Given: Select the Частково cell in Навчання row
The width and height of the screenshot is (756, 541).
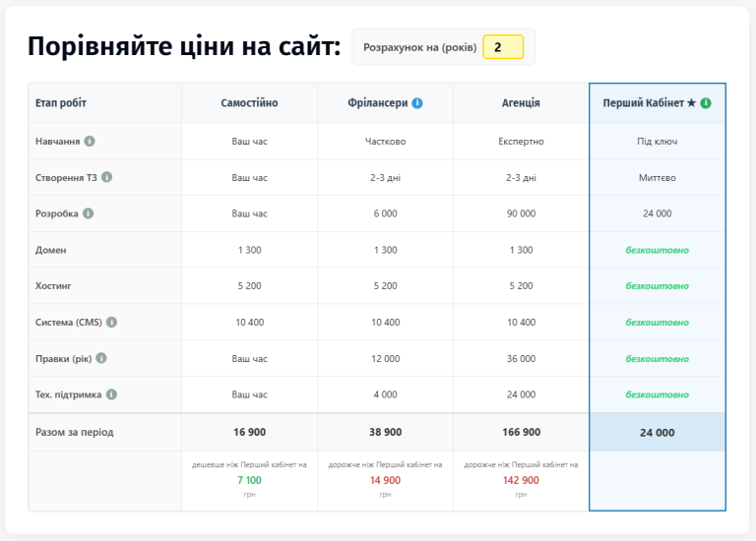Looking at the screenshot, I should [x=385, y=141].
